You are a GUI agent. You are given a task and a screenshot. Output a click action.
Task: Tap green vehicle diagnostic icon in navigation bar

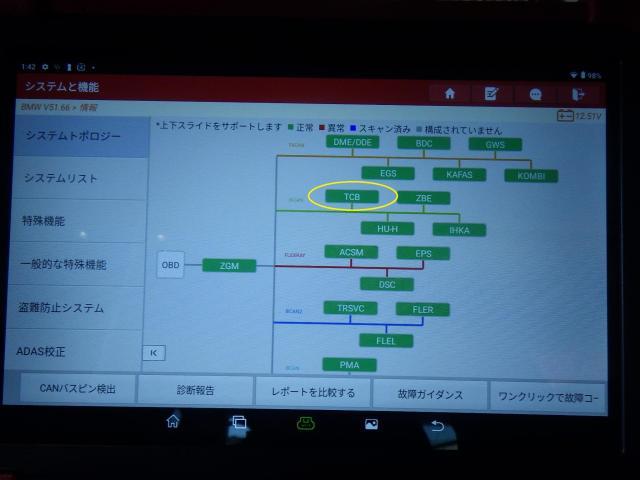click(305, 424)
